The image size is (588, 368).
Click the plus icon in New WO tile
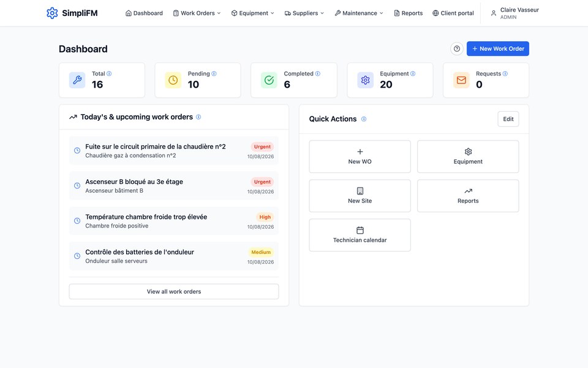point(360,151)
